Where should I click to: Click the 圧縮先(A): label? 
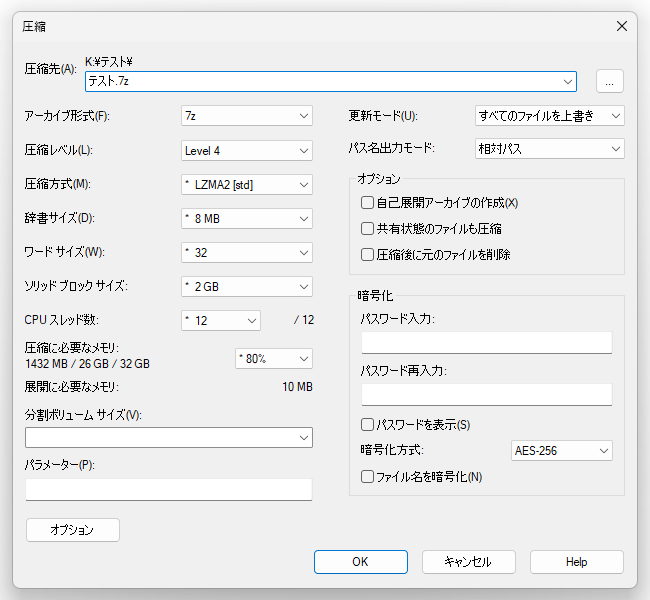click(51, 69)
